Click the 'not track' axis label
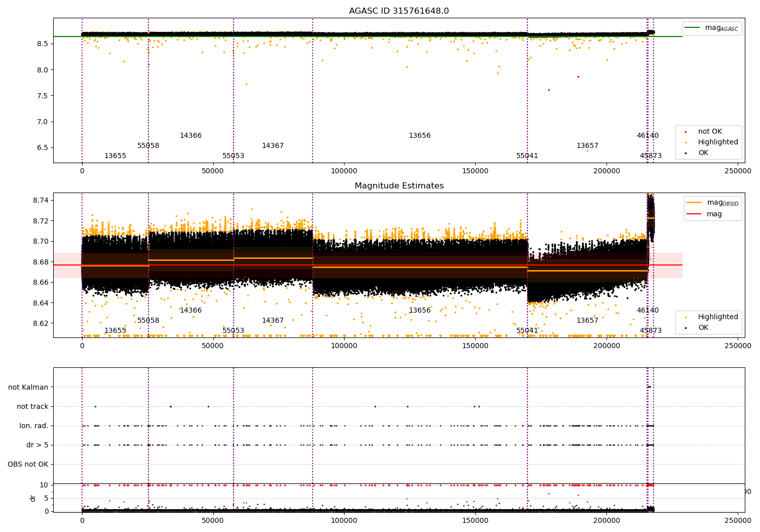 [x=32, y=407]
